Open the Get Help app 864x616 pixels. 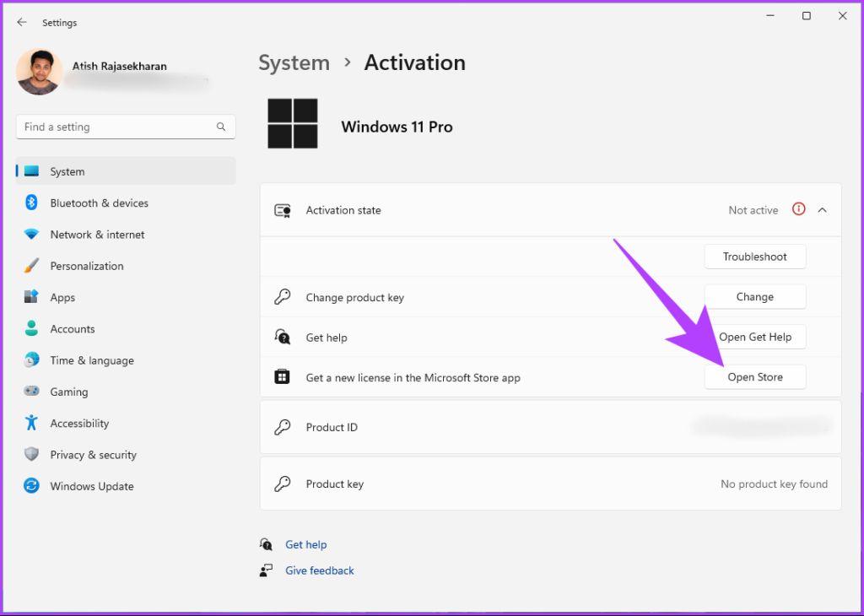[756, 337]
